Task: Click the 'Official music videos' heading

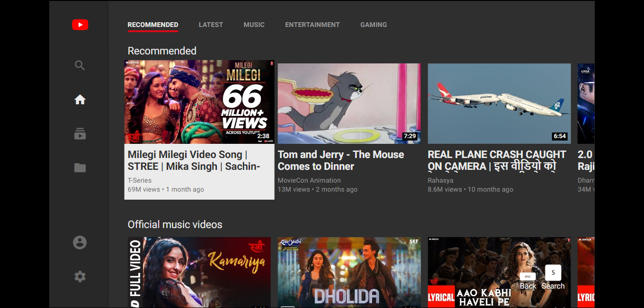Action: click(175, 224)
